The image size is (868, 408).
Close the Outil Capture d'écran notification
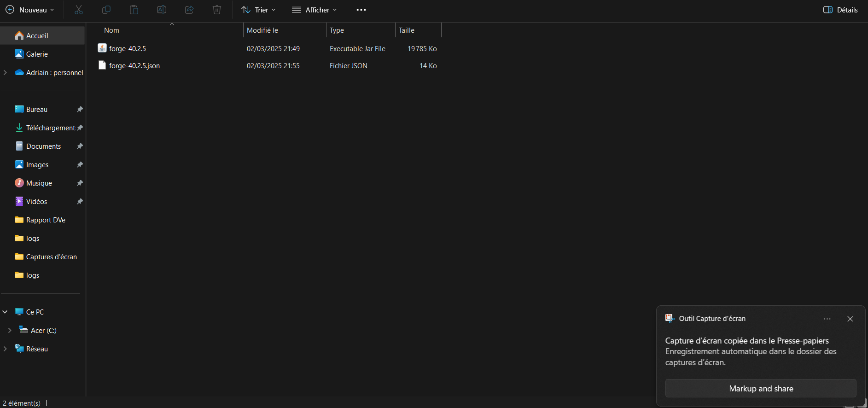tap(850, 319)
